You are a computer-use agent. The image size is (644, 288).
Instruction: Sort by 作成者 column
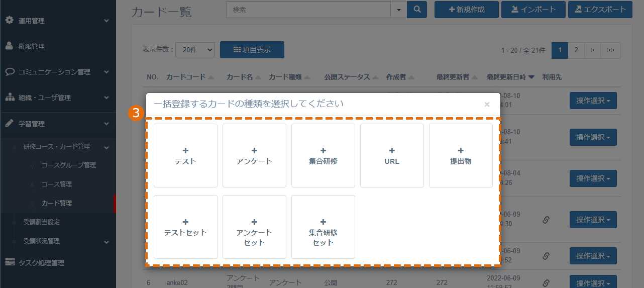399,77
